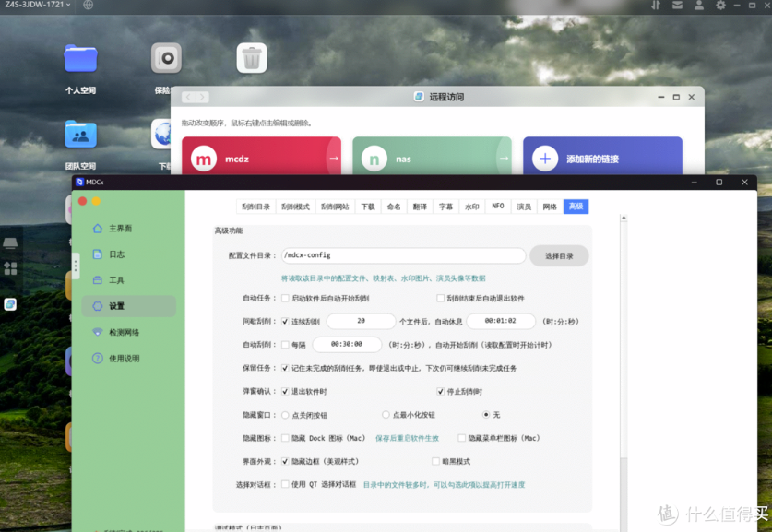
Task: Click the blue 远程访问 app icon in left dock
Action: click(x=10, y=304)
